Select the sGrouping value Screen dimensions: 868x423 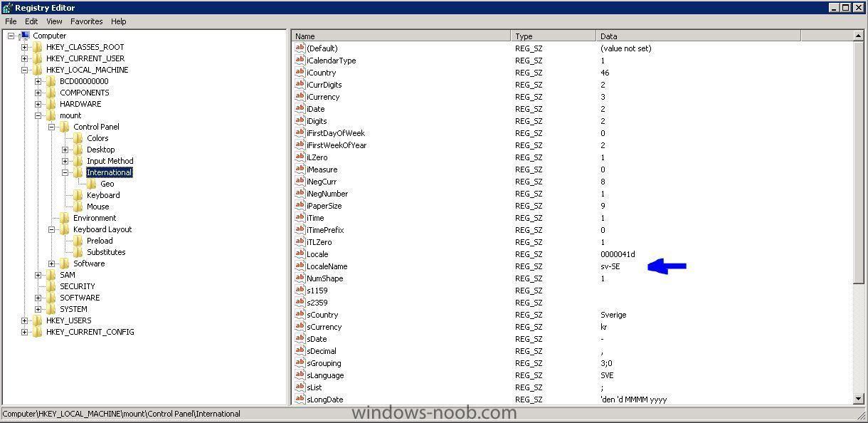(324, 363)
